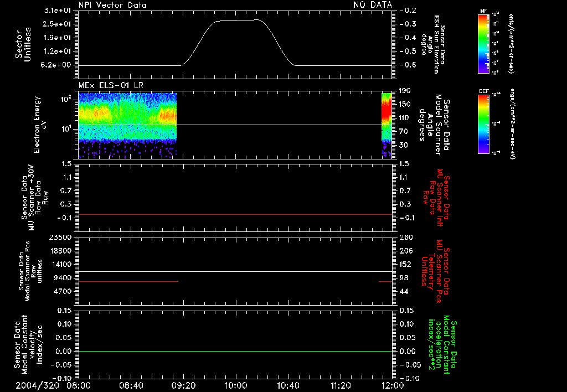This screenshot has width=567, height=392.
Task: Click the '-0.4' sun elevation axis value
Action: (x=408, y=38)
